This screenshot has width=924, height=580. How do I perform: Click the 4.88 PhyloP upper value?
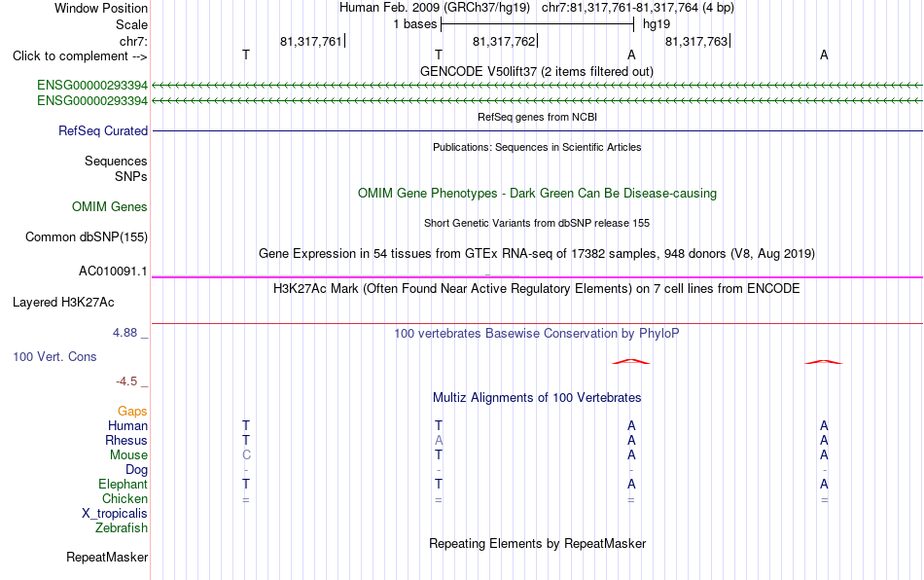[x=124, y=333]
